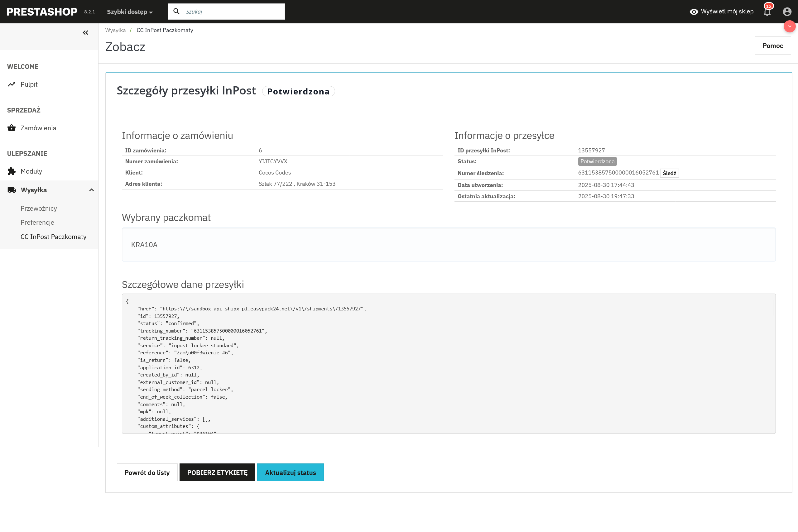Screen dimensions: 798x532
Task: Click the Wysyłka breadcrumb link
Action: pyautogui.click(x=115, y=30)
